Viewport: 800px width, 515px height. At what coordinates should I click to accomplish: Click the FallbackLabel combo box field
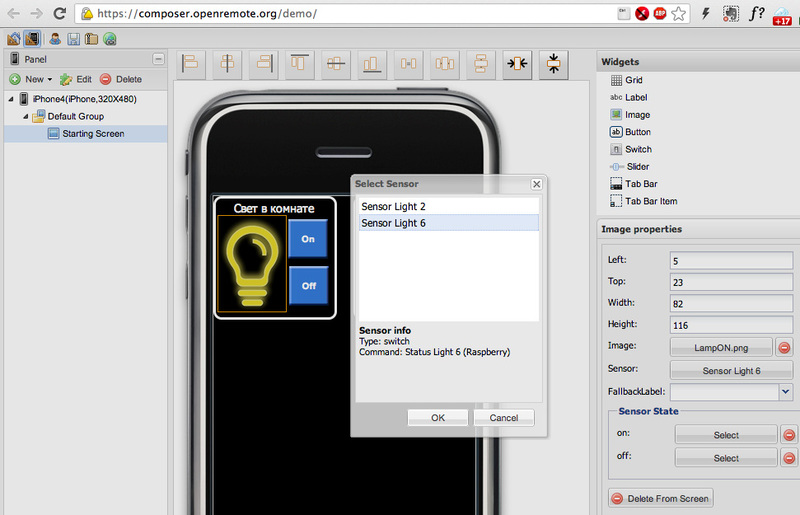coord(724,392)
